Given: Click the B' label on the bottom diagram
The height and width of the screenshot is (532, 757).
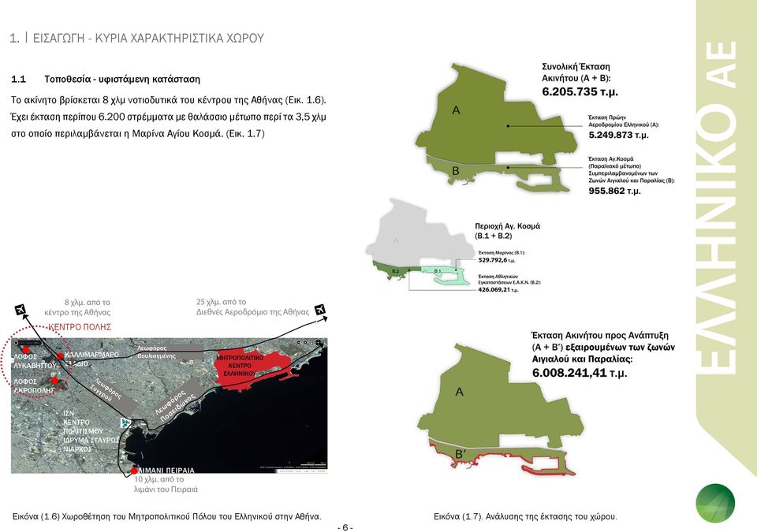Looking at the screenshot, I should [461, 454].
